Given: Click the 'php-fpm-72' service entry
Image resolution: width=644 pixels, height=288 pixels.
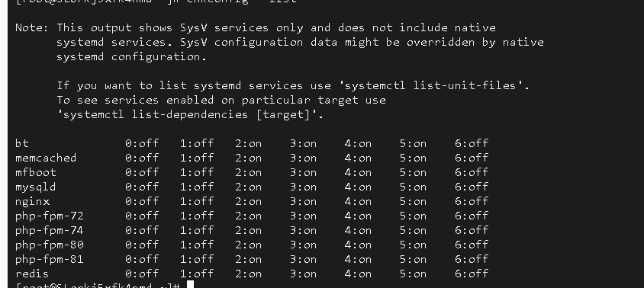Looking at the screenshot, I should coord(50,216).
